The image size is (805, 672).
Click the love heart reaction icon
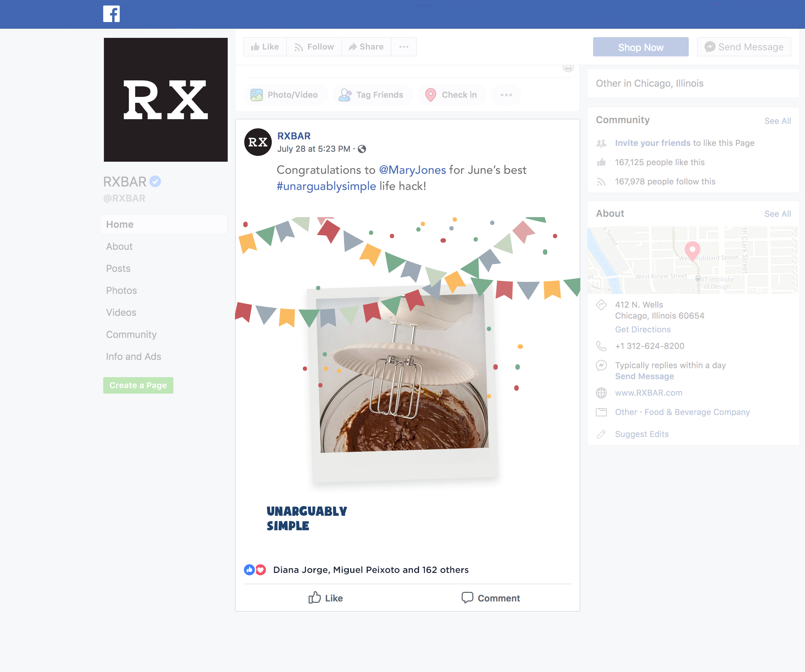261,570
